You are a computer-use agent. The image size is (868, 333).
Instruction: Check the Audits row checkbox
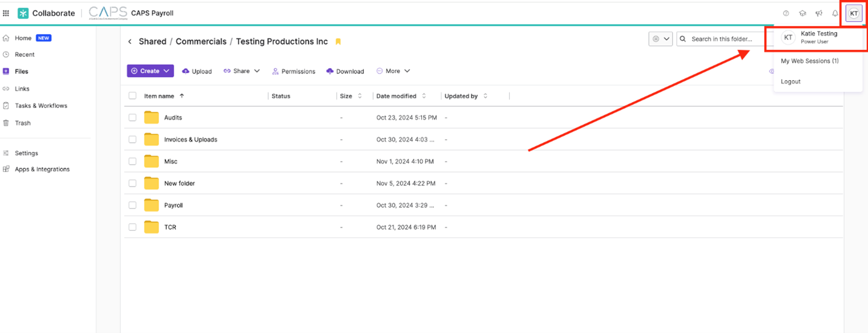[132, 117]
